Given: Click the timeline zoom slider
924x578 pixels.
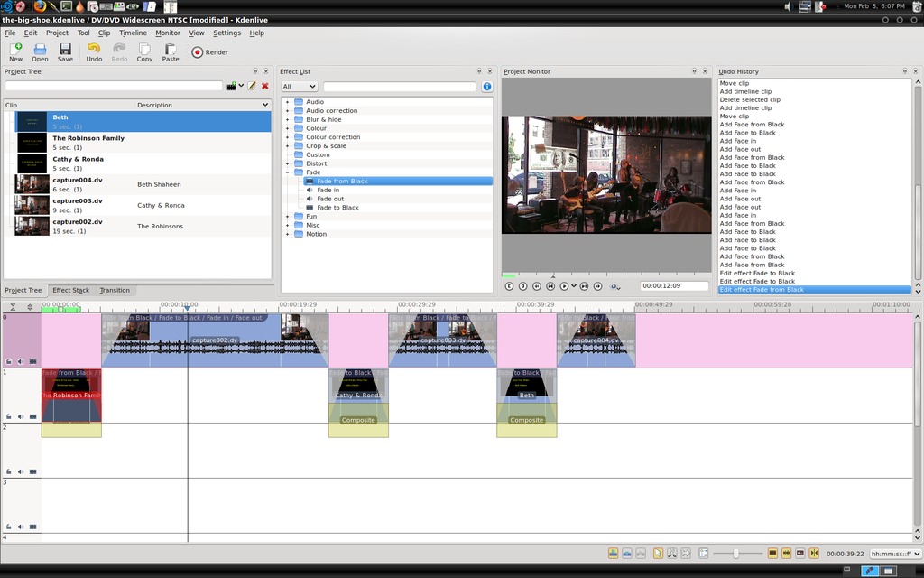Looking at the screenshot, I should point(736,554).
